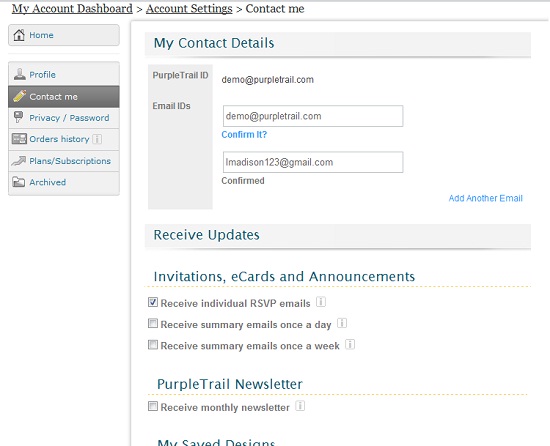Focus the demo@purpletrail.com email field
This screenshot has height=446, width=550.
point(313,116)
